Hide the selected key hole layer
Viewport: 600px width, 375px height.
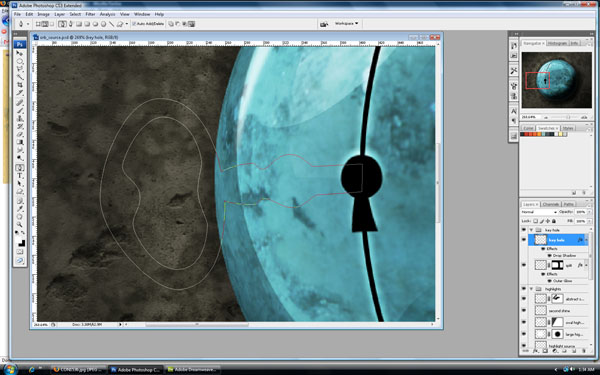click(524, 240)
